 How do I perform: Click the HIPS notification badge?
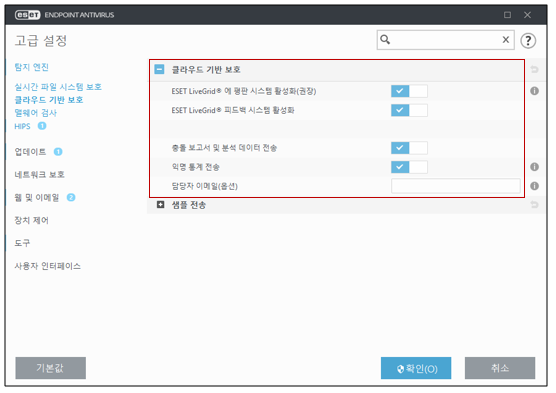[x=42, y=126]
